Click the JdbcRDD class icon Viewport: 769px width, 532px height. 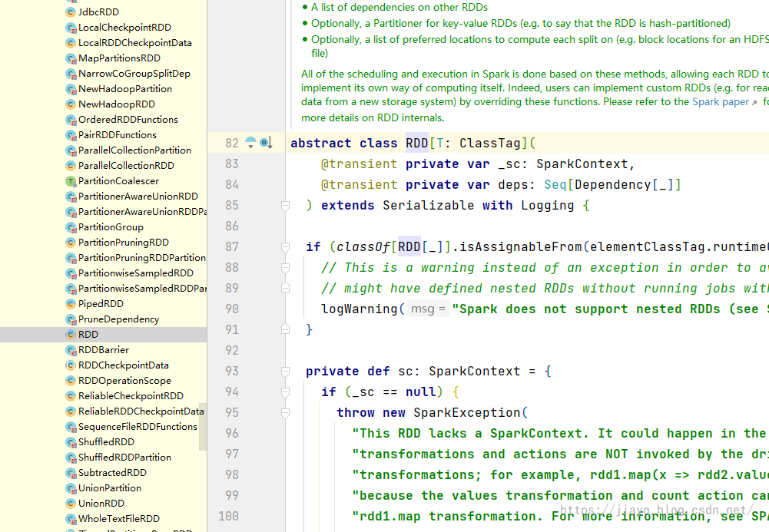coord(71,12)
